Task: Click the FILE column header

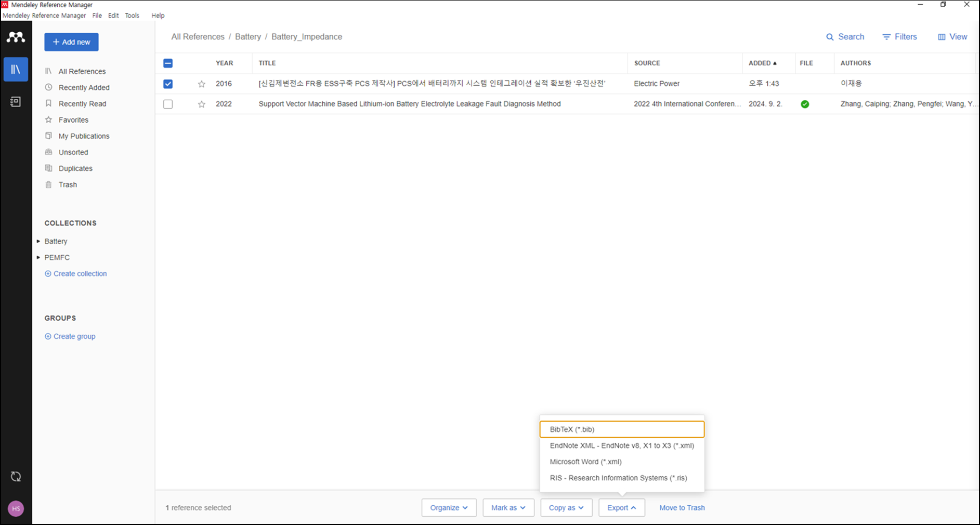Action: click(x=806, y=63)
